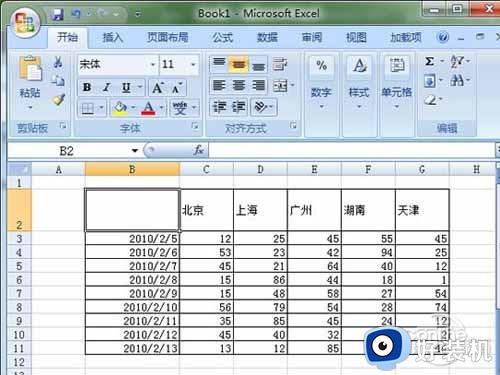Open 剪贴板 dialog launcher
The width and height of the screenshot is (500, 375).
click(x=62, y=126)
